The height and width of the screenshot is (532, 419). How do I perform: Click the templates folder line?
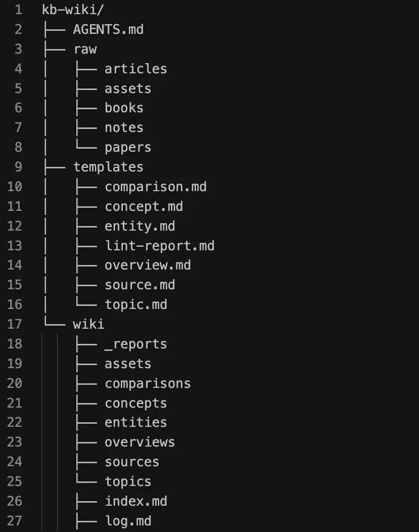[x=108, y=167]
